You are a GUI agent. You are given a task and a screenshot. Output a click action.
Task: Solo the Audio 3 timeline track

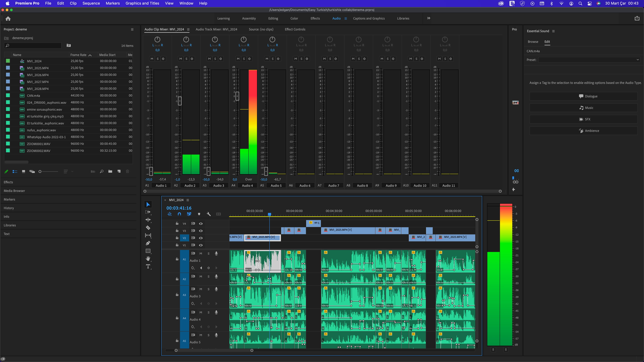coord(208,289)
